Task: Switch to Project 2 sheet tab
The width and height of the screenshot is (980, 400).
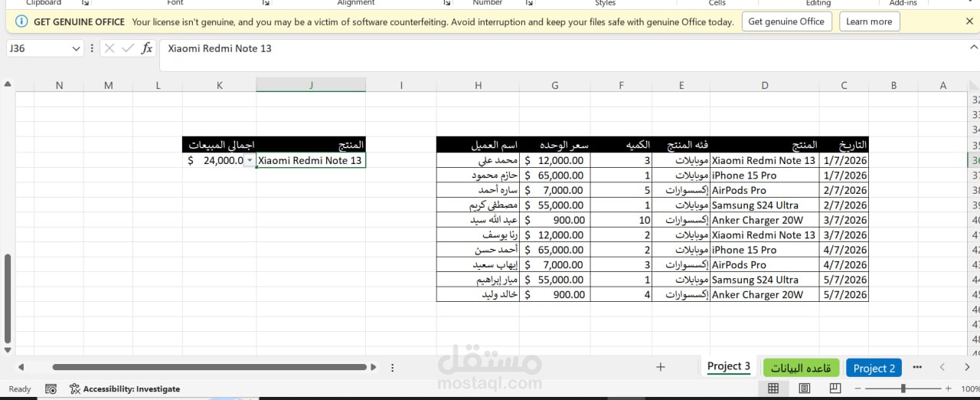Action: tap(874, 368)
